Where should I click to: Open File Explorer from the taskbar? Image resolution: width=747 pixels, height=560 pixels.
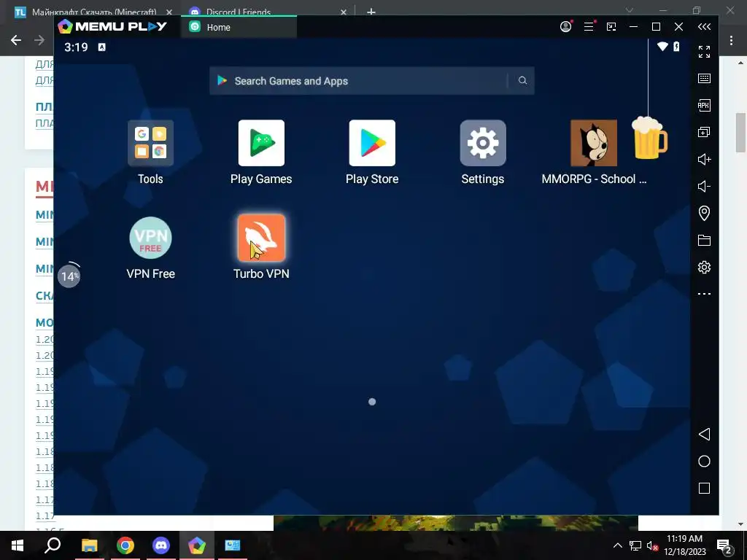point(90,545)
